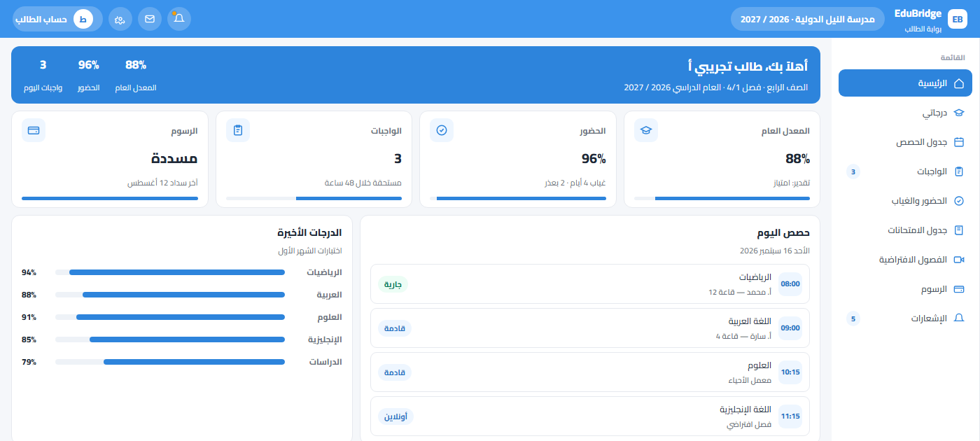This screenshot has width=980, height=441.
Task: Click the ط avatar circle
Action: (x=83, y=19)
